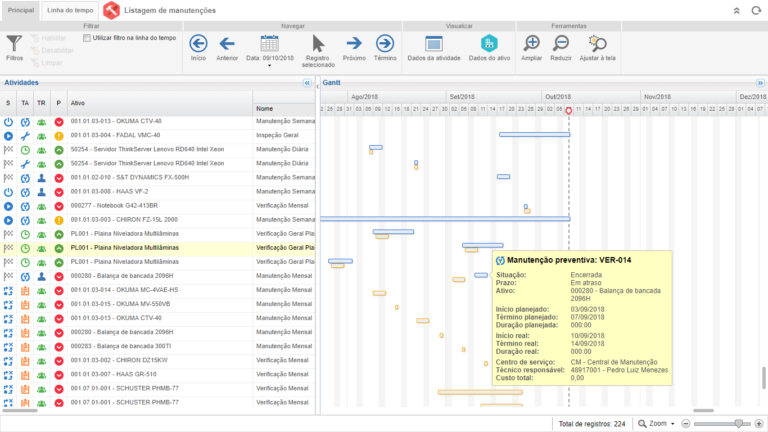Collapse the ribbon with double chevron
The height and width of the screenshot is (432, 768).
pos(737,10)
